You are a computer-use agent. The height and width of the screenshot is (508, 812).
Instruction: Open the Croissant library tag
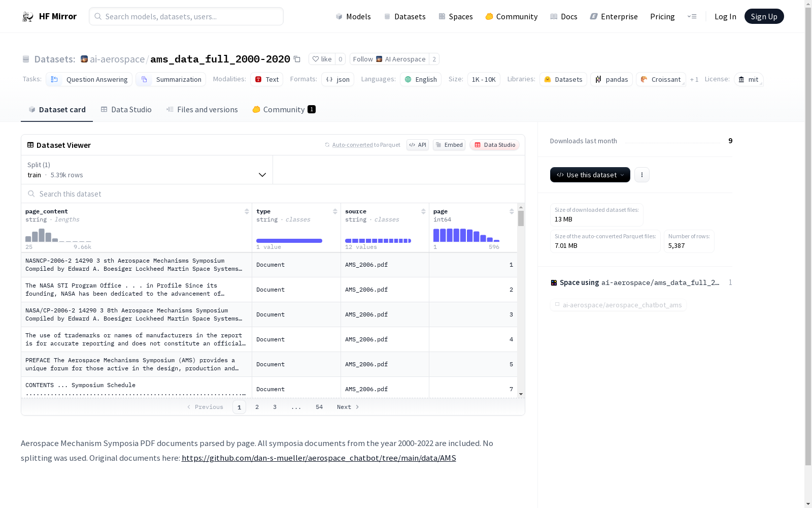661,79
